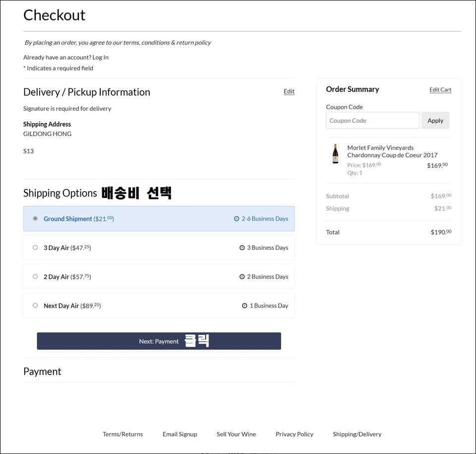This screenshot has width=476, height=454.
Task: Click the clock icon beside 1 Business Day
Action: coord(244,306)
